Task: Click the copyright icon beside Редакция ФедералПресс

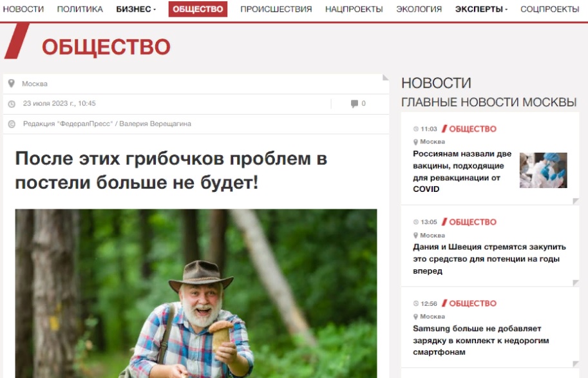Action: click(x=12, y=124)
